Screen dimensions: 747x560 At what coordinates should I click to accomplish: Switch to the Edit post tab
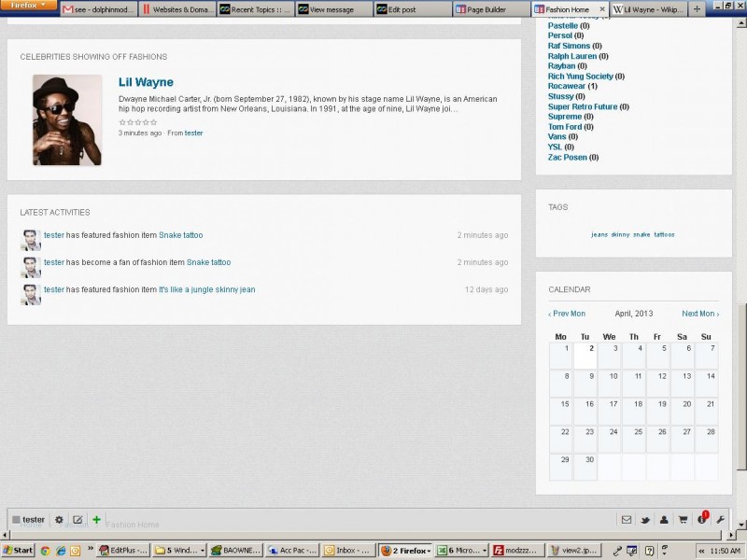[x=413, y=9]
